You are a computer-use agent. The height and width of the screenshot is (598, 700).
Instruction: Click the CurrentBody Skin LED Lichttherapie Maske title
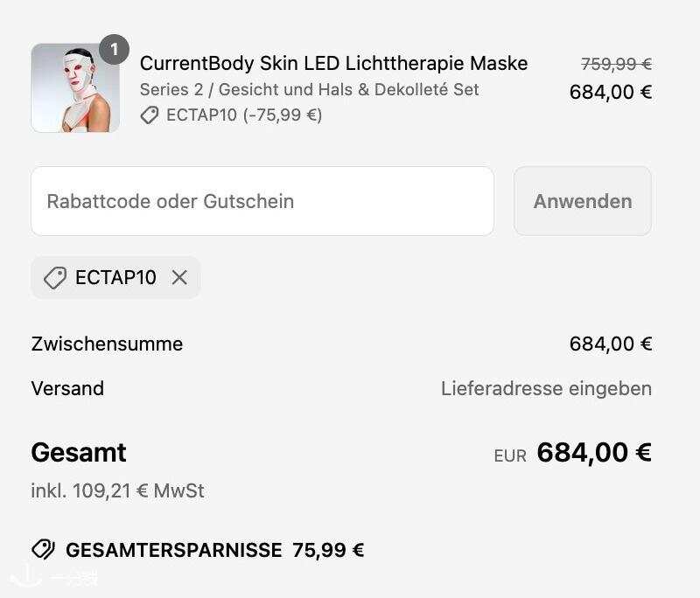tap(333, 63)
